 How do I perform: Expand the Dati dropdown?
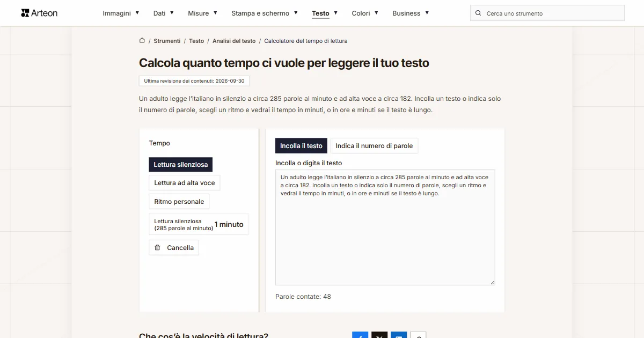164,13
